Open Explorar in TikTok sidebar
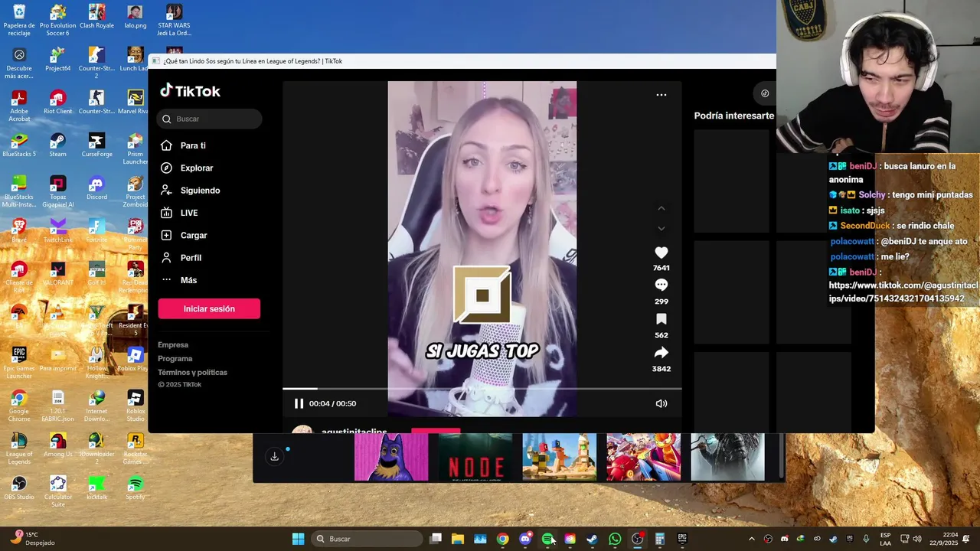 (197, 168)
